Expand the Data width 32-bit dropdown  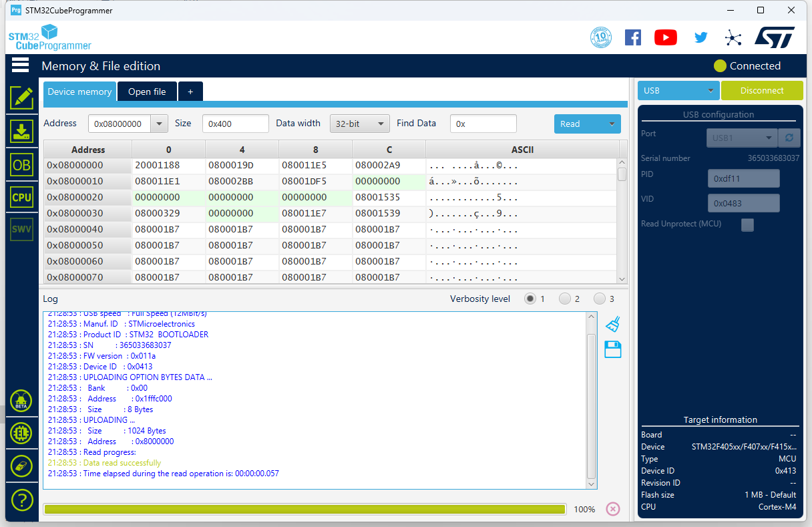pyautogui.click(x=360, y=124)
